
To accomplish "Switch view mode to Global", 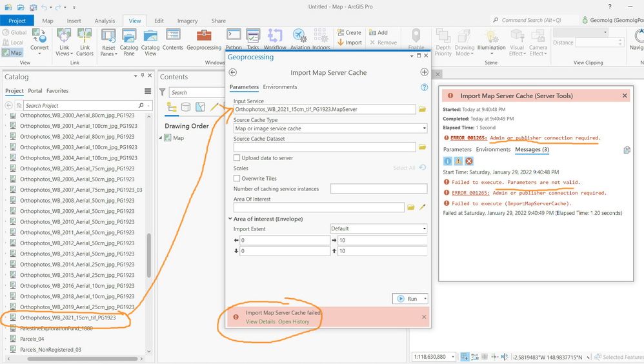I will coord(14,32).
